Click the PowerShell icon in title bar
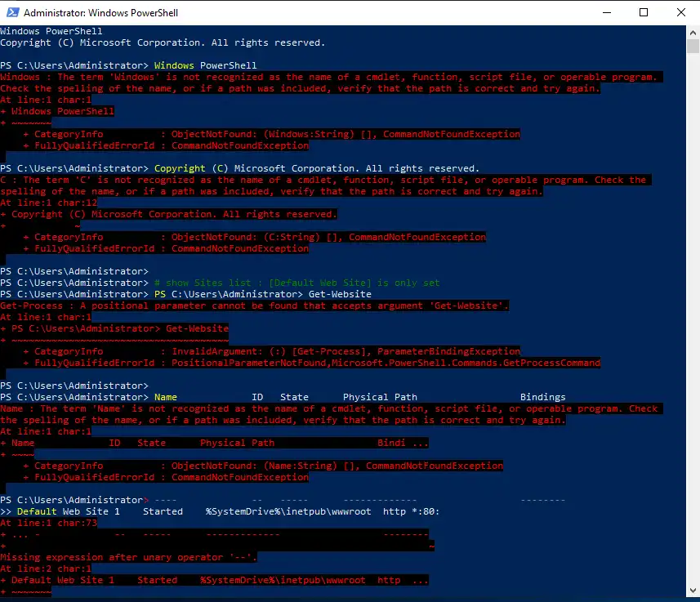This screenshot has width=700, height=602. 12,12
